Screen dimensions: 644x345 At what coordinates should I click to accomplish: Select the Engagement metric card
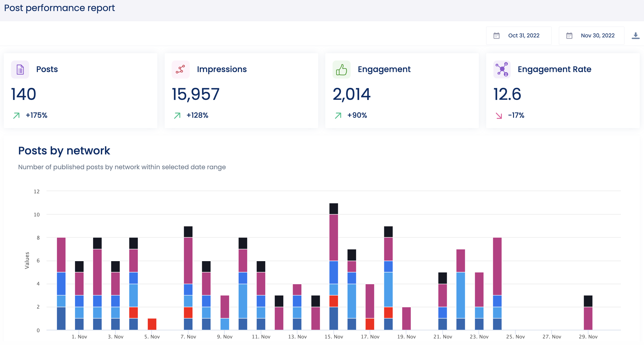click(x=402, y=90)
